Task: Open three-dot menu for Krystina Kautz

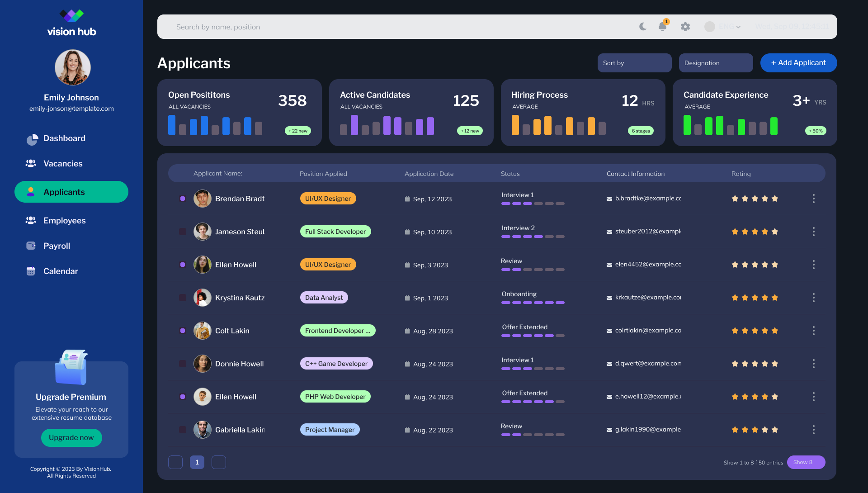Action: tap(814, 298)
